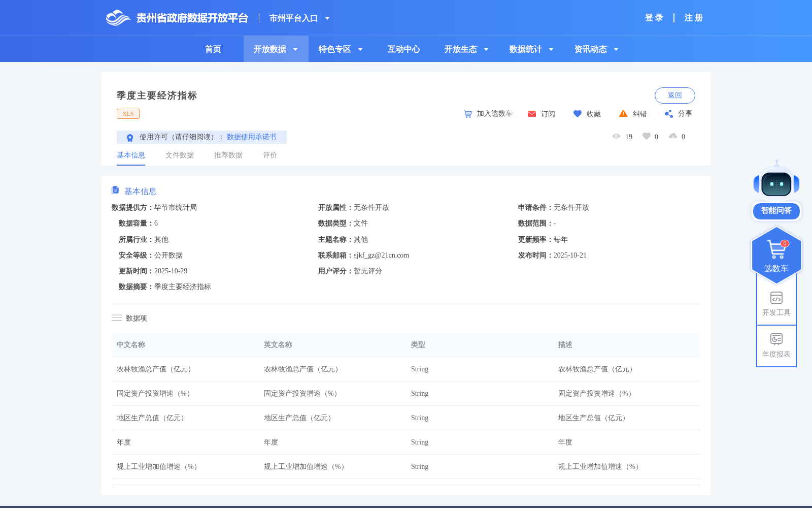The image size is (812, 508).
Task: Expand the 特色专区 menu arrow
Action: (360, 49)
